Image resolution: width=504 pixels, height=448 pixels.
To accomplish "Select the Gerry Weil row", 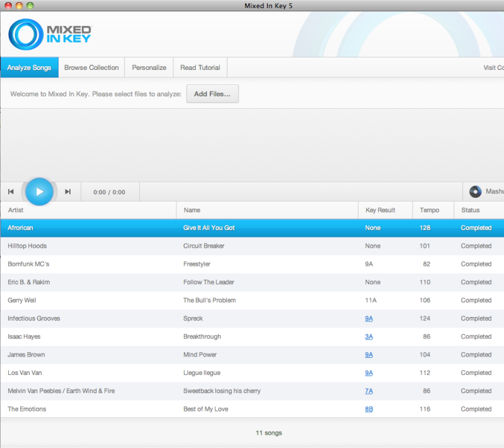I will [253, 301].
